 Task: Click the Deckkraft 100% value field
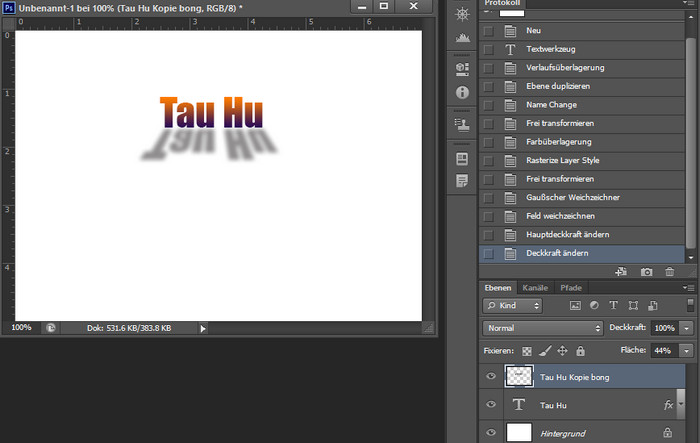(x=664, y=328)
